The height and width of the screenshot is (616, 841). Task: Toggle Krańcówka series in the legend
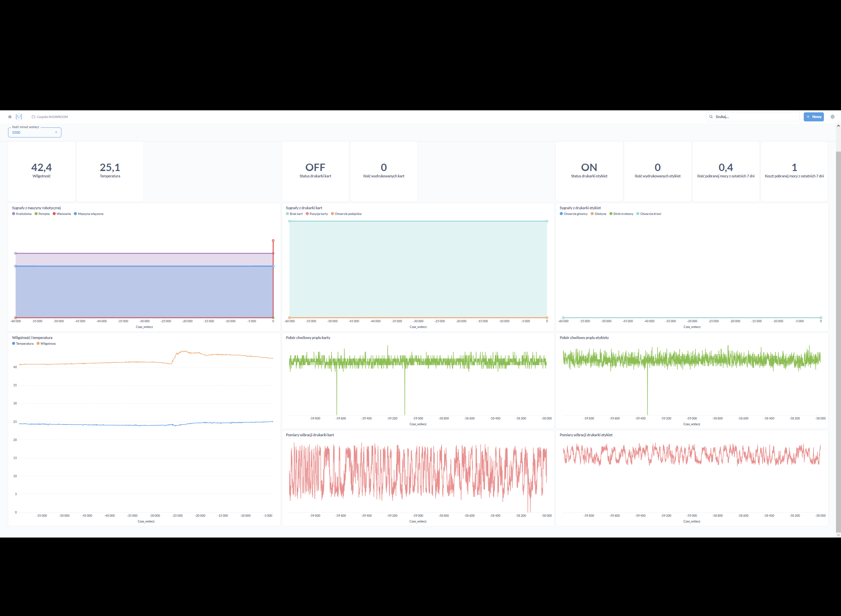pos(21,214)
